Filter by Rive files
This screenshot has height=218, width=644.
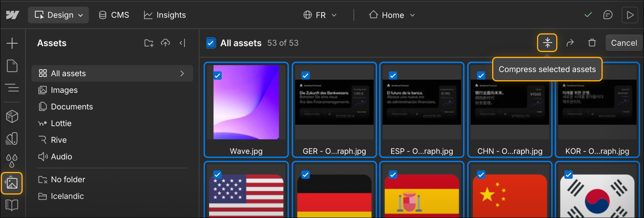(x=52, y=140)
